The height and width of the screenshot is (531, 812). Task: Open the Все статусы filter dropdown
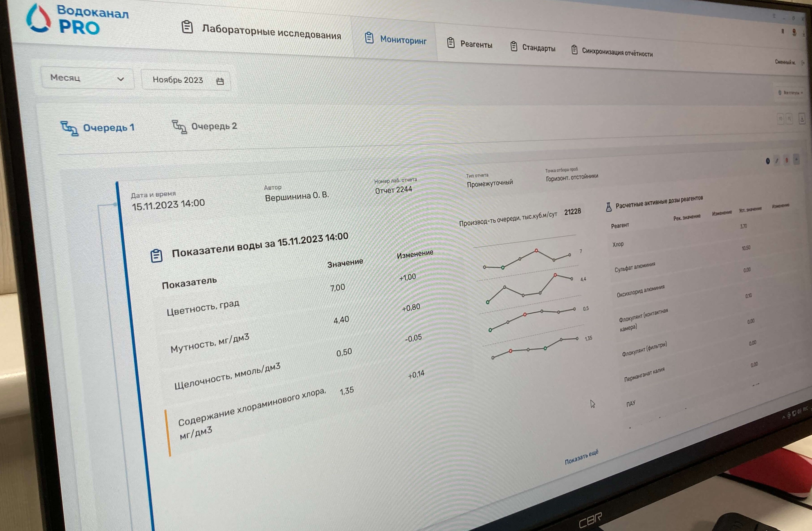tap(790, 93)
